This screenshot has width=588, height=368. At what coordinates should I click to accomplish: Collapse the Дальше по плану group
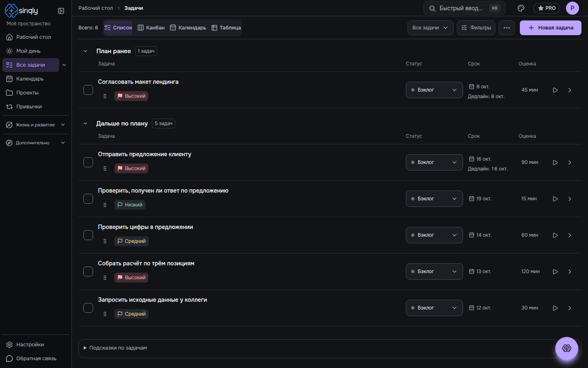click(85, 123)
